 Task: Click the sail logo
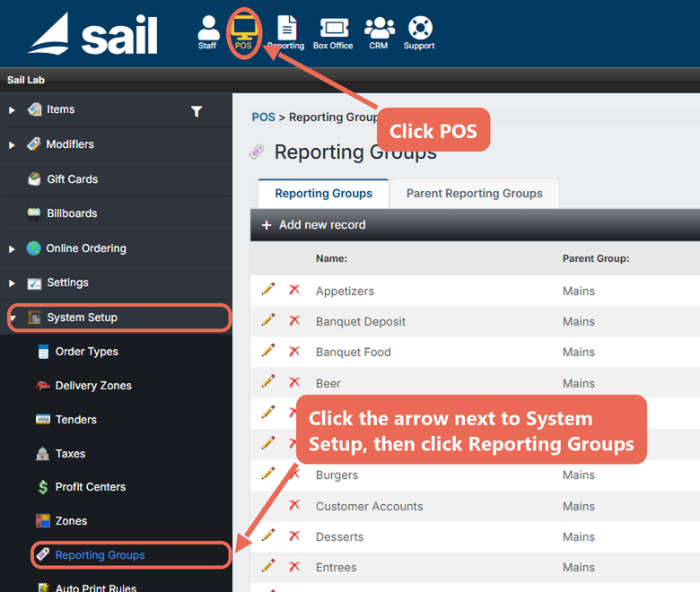tap(92, 33)
